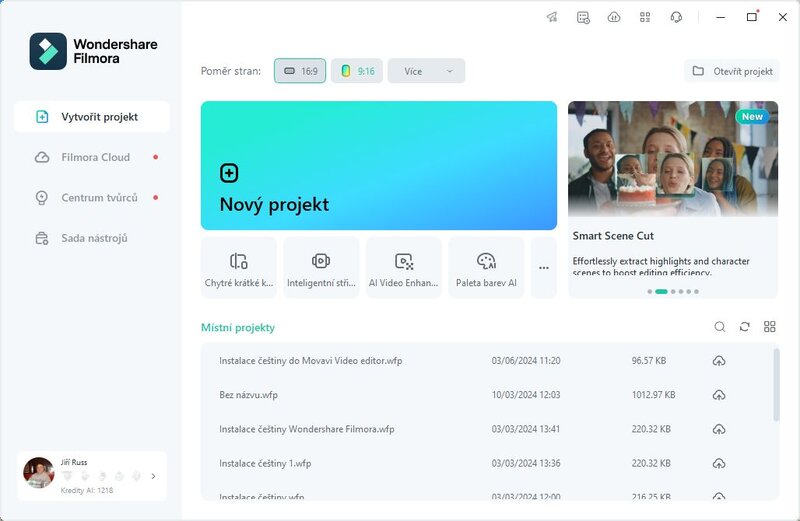The height and width of the screenshot is (521, 800).
Task: Launch the Inteligentní stři... tool
Action: point(321,267)
